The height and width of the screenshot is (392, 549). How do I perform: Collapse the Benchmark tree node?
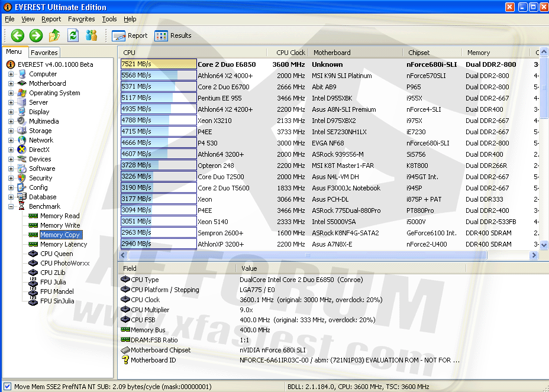pos(11,206)
